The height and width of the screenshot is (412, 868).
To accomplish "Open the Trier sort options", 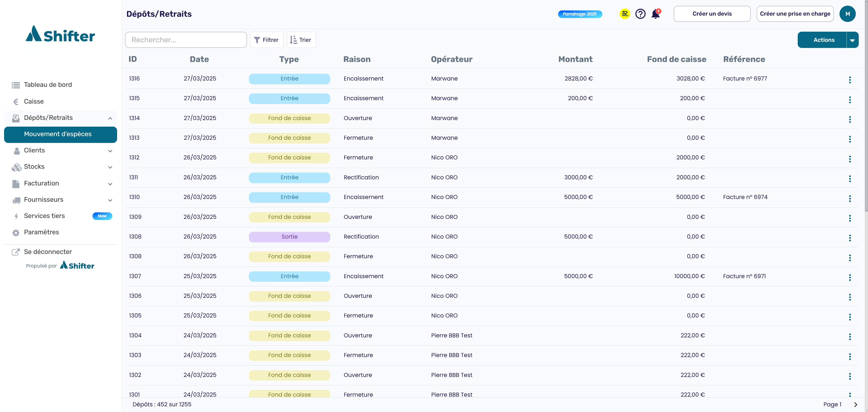I will pos(301,40).
